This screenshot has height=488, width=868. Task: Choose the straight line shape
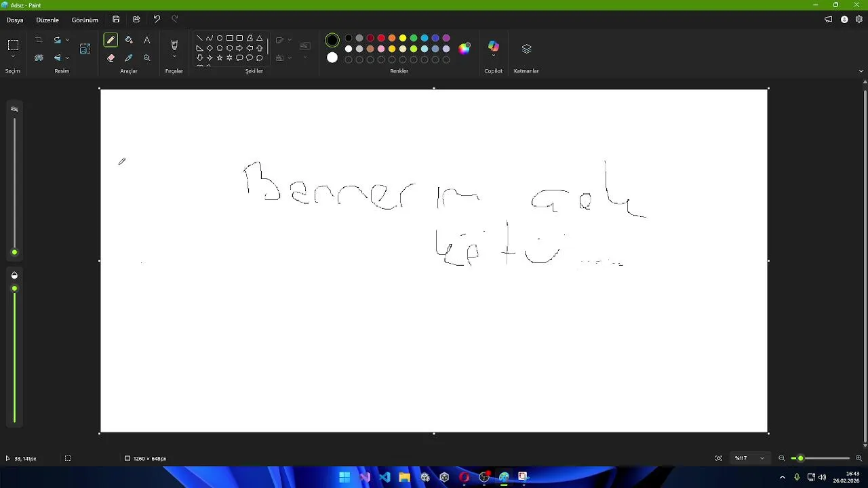tap(199, 38)
